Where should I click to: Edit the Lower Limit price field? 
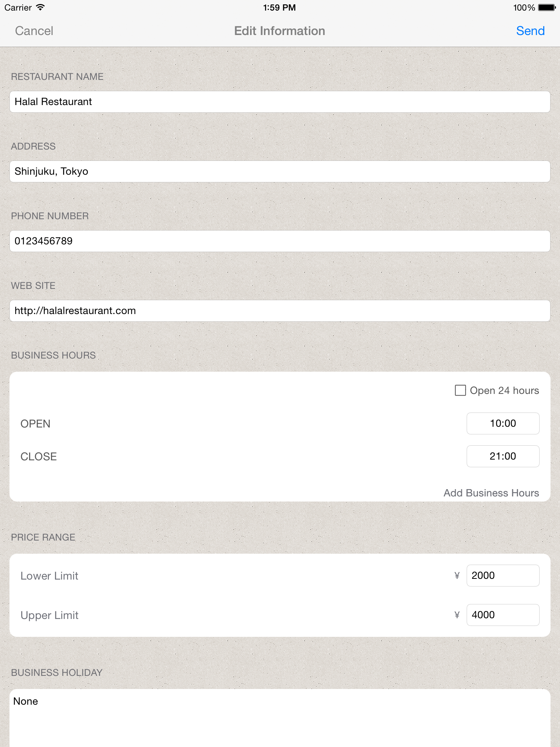[x=503, y=576]
